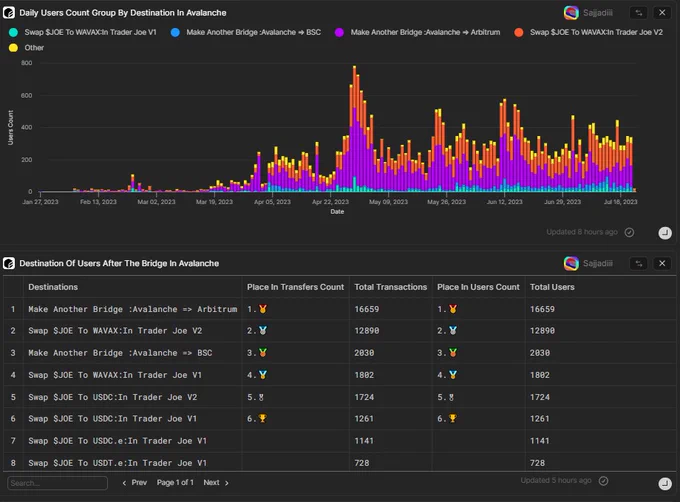Image resolution: width=680 pixels, height=502 pixels.
Task: Select the Swap $JOE To USDC Trader Joe V2 row
Action: point(340,397)
